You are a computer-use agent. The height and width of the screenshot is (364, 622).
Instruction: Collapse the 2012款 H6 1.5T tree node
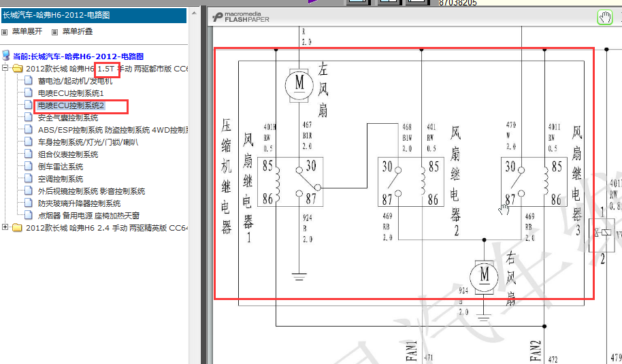[5, 68]
